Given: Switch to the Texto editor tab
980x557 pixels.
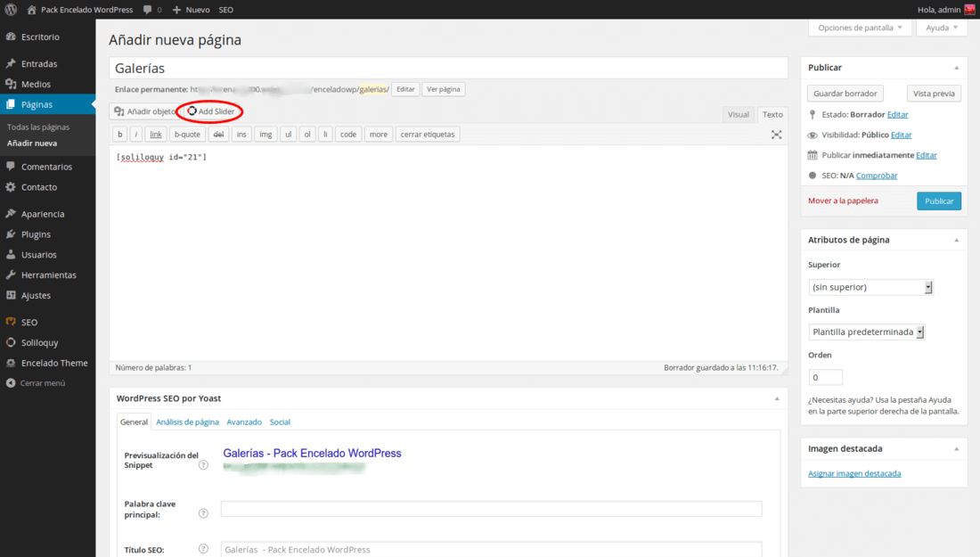Looking at the screenshot, I should (772, 114).
